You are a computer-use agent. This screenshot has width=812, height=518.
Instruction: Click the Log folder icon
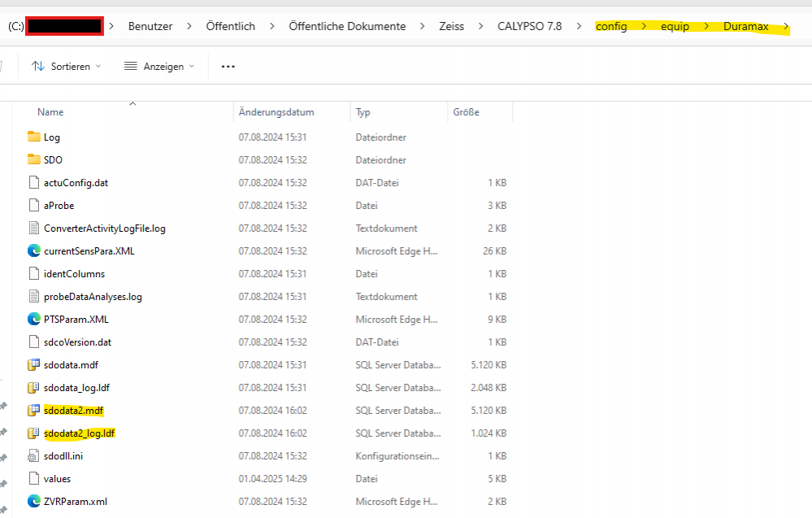[x=33, y=137]
